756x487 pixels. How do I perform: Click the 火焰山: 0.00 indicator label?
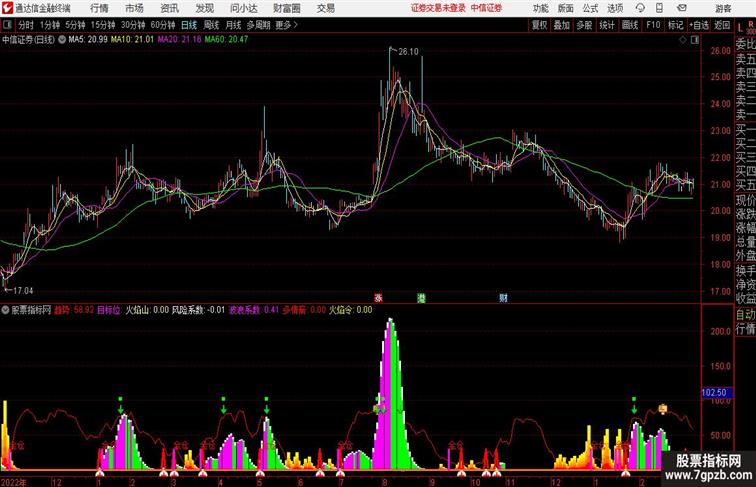[147, 310]
